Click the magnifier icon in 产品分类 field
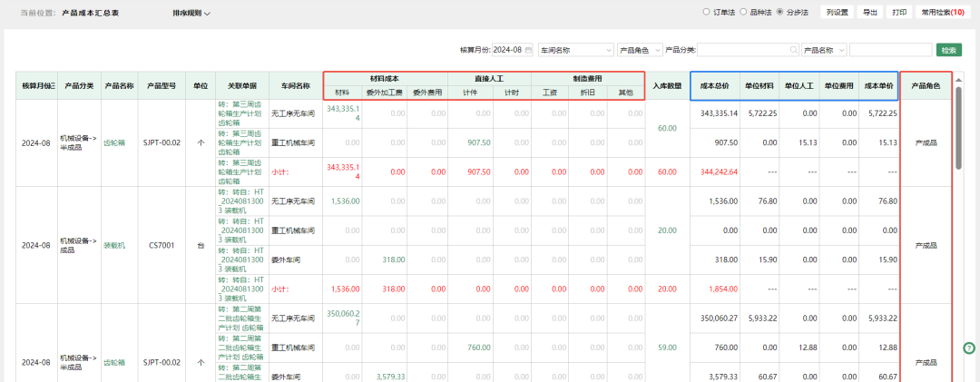The width and height of the screenshot is (980, 382). pyautogui.click(x=794, y=50)
